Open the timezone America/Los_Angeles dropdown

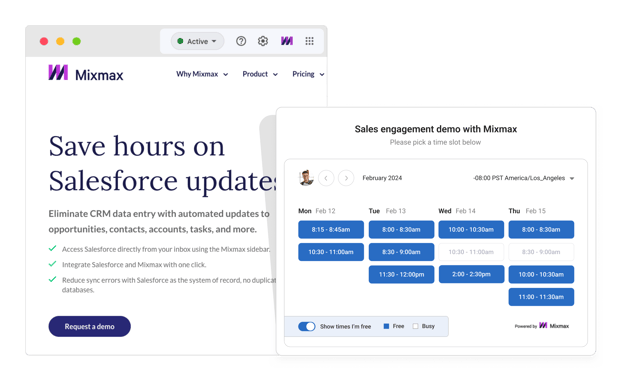pos(524,178)
